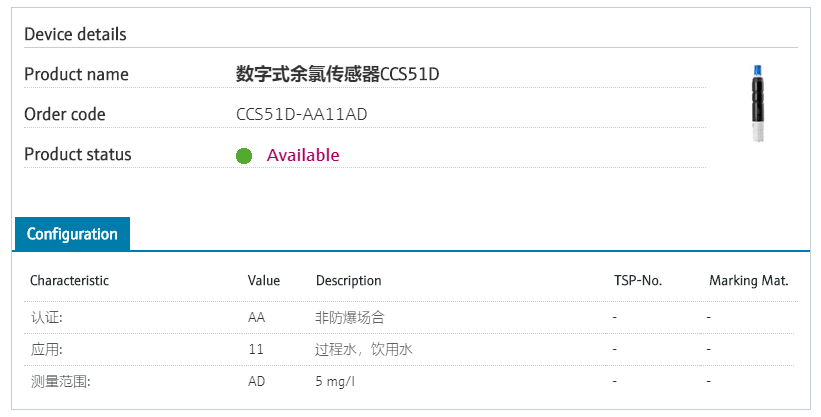Click the 过程水，饮用水 description

pos(363,349)
